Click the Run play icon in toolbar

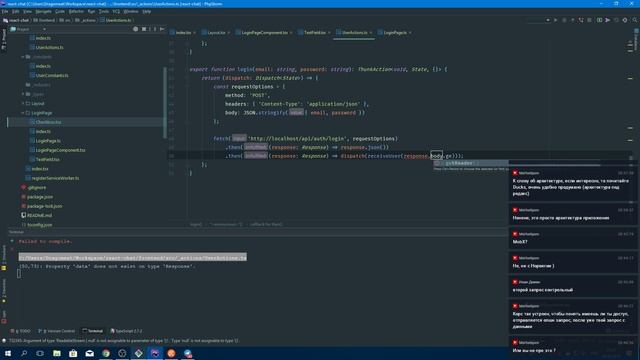556,20
